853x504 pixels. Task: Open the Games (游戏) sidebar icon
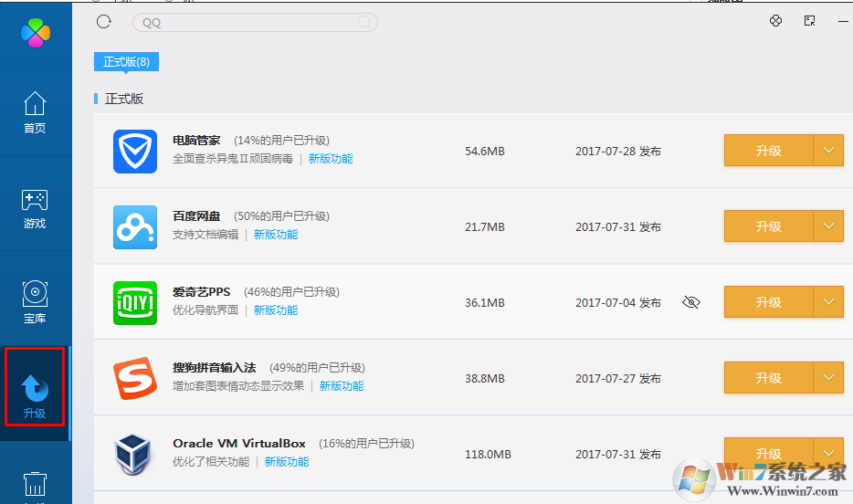35,208
